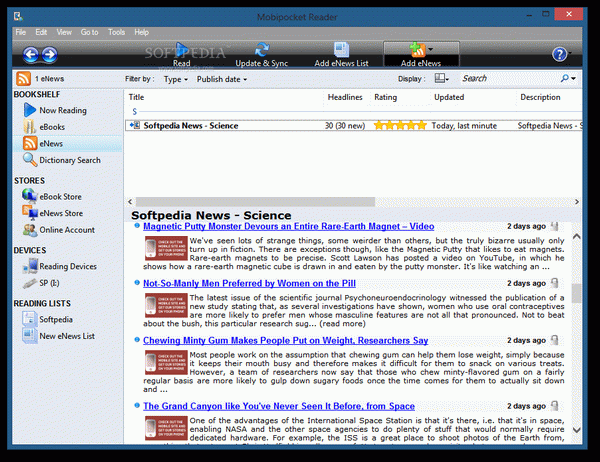Open the eBook Store
This screenshot has height=462, width=600.
[x=52, y=196]
